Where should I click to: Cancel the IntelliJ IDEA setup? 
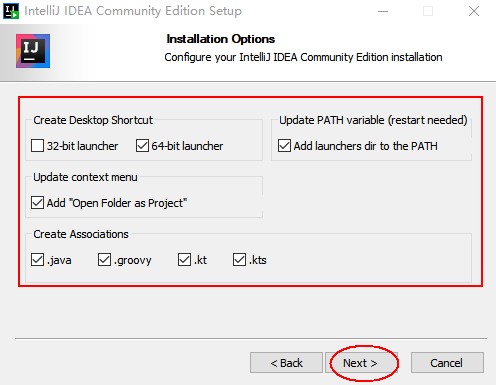447,363
